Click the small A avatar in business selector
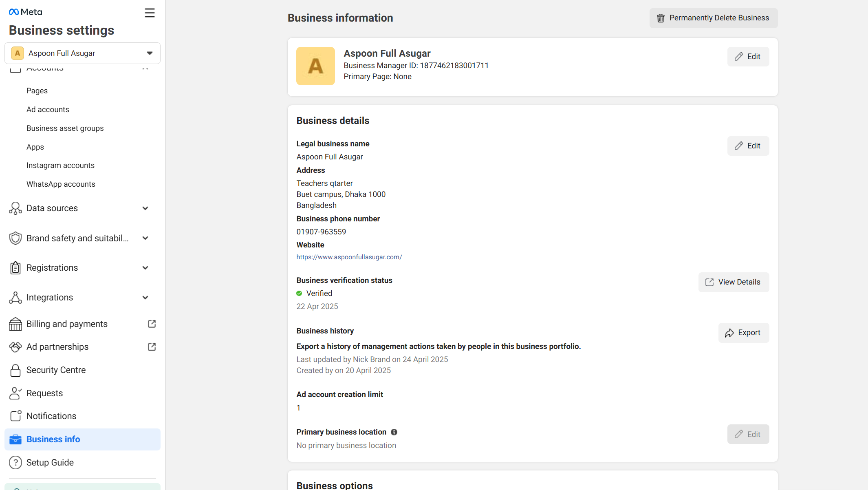 coord(18,53)
